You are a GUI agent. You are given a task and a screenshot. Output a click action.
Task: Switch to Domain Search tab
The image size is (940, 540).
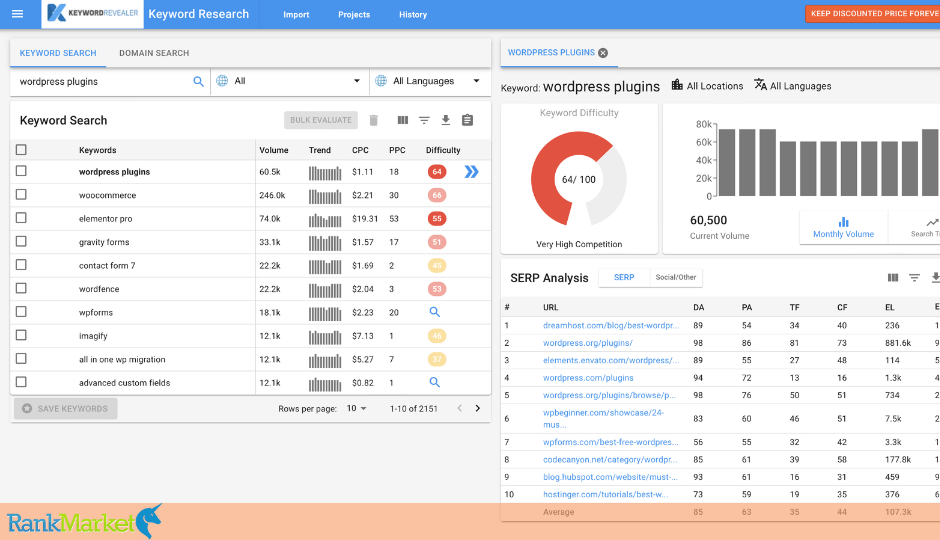pos(154,53)
